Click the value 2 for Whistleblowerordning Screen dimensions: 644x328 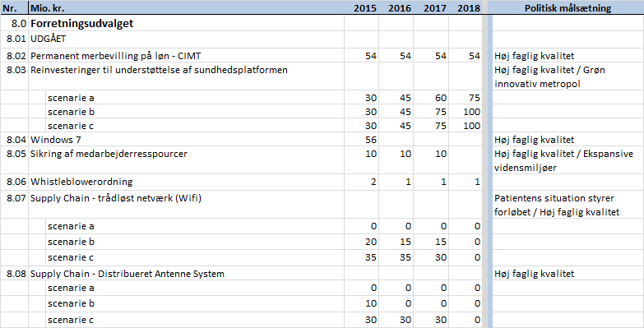(x=361, y=182)
